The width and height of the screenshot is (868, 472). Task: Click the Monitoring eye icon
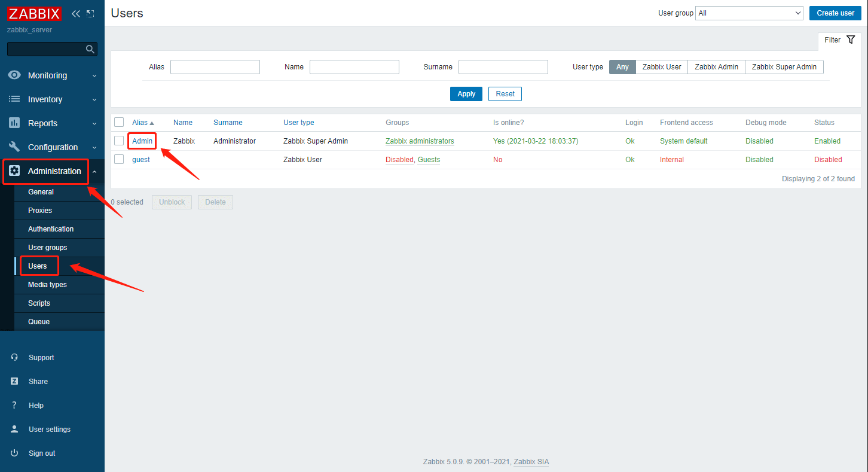[x=14, y=75]
